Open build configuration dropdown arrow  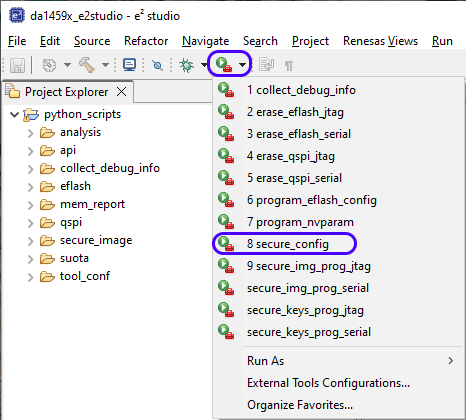(67, 65)
